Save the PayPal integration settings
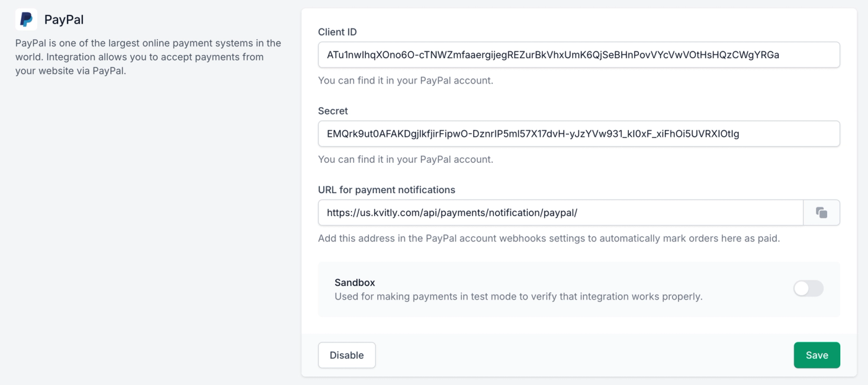 (816, 355)
